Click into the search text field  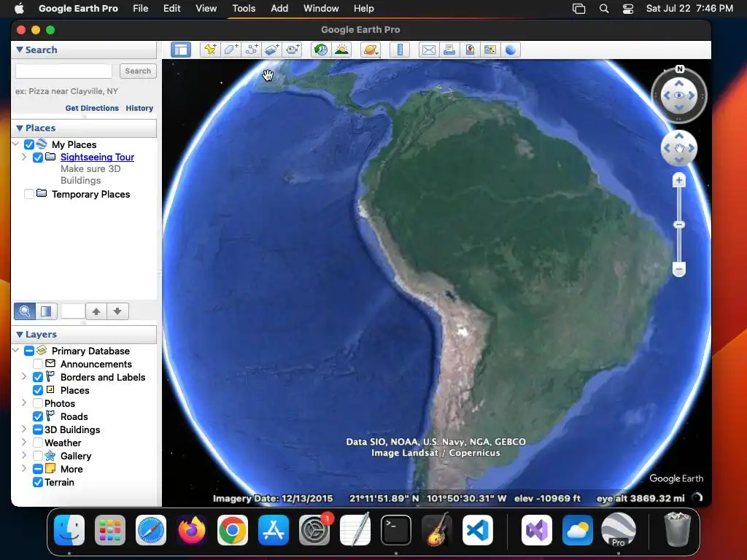click(x=64, y=71)
